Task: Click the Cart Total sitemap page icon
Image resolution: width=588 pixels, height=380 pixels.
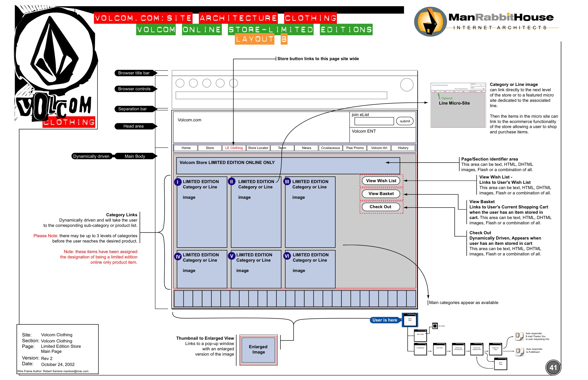Action: coord(439,349)
